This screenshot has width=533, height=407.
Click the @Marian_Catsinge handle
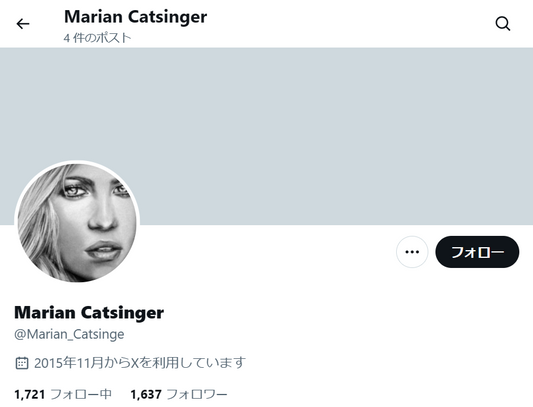pyautogui.click(x=69, y=334)
